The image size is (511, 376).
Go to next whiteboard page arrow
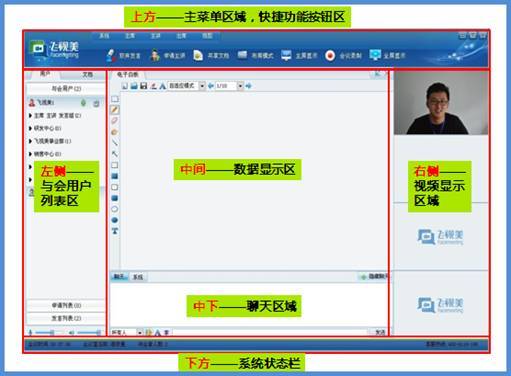coord(249,86)
